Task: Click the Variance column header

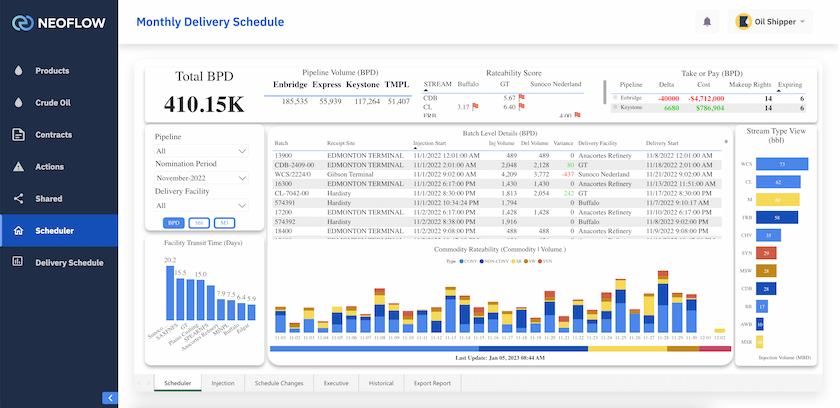Action: (x=563, y=143)
